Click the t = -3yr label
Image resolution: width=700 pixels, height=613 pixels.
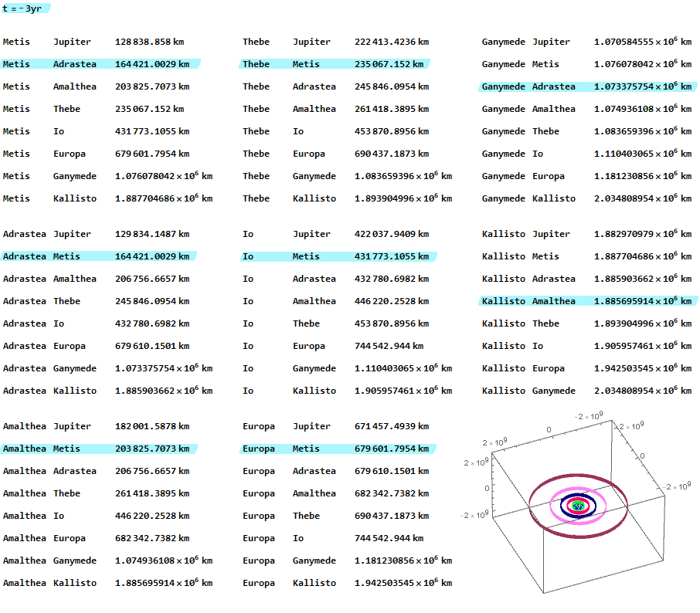pos(23,8)
